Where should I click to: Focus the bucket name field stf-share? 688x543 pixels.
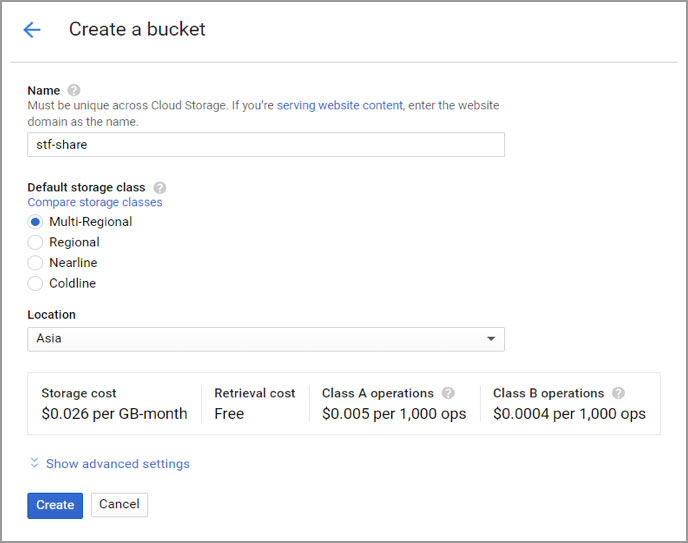click(266, 145)
